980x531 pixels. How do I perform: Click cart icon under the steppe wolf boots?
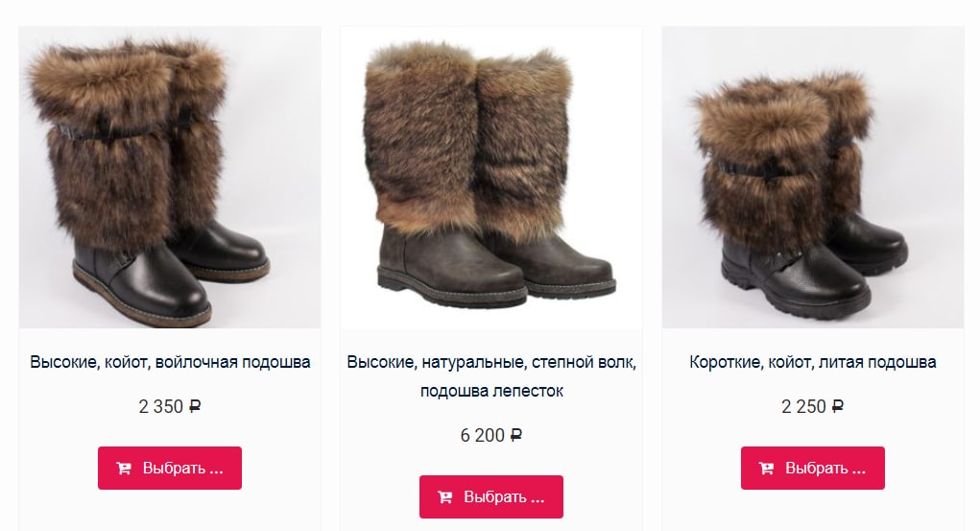pyautogui.click(x=445, y=497)
